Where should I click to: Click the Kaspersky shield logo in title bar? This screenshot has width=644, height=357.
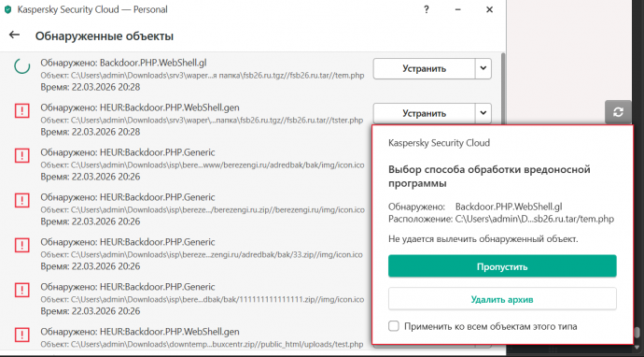(x=7, y=10)
